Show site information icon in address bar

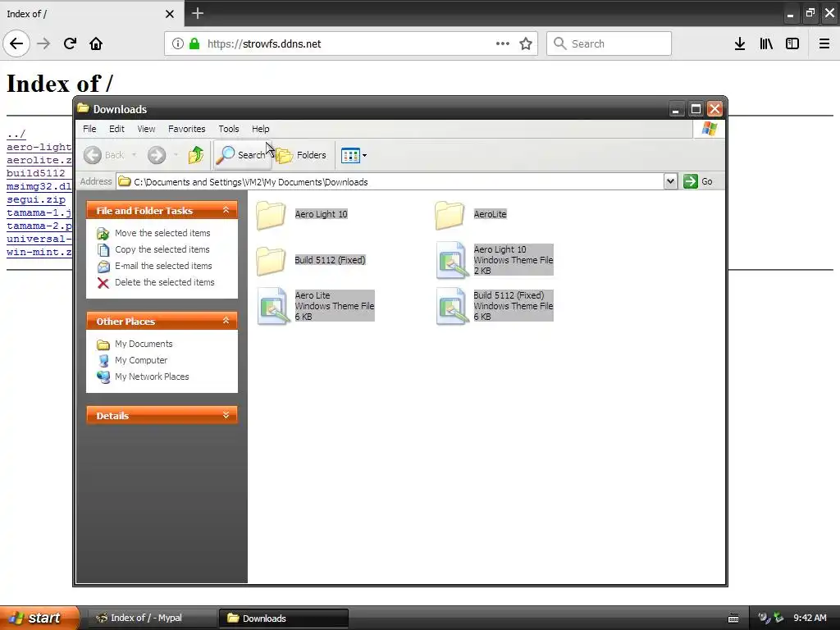coord(177,43)
